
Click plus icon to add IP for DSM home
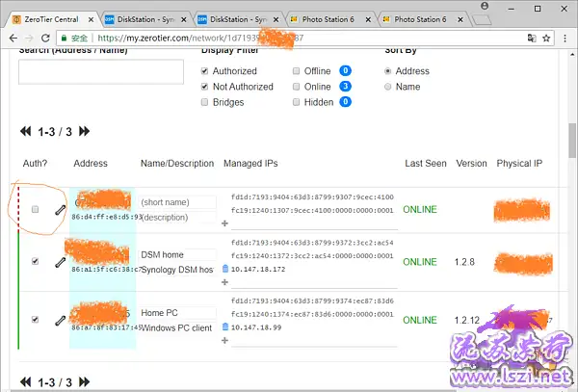(224, 282)
